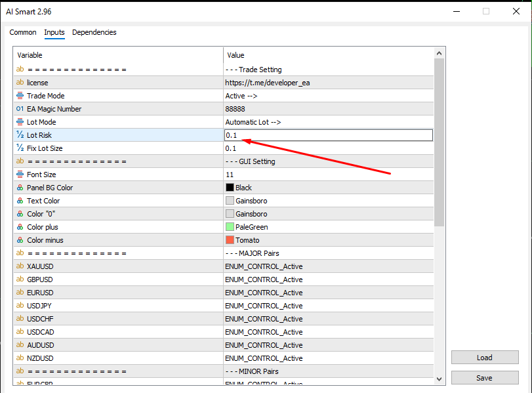Screen dimensions: 532x393
Task: Pick the Tomato swatch for Color minus
Action: 230,240
